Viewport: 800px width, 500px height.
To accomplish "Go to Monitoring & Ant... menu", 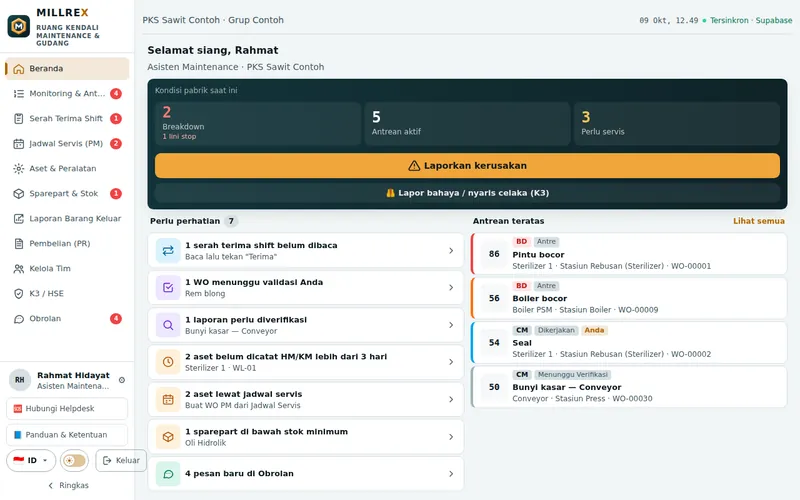I will (x=67, y=94).
